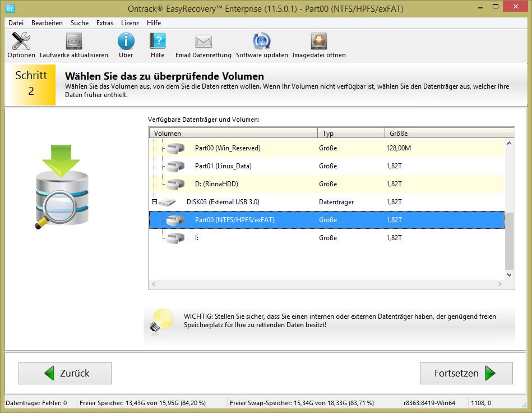Click the Software updaten globe icon
This screenshot has height=413, width=532.
click(262, 41)
